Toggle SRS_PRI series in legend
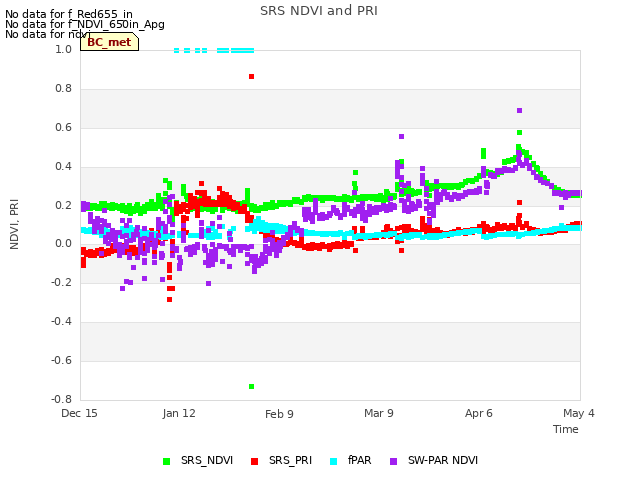The height and width of the screenshot is (480, 640). point(281,460)
